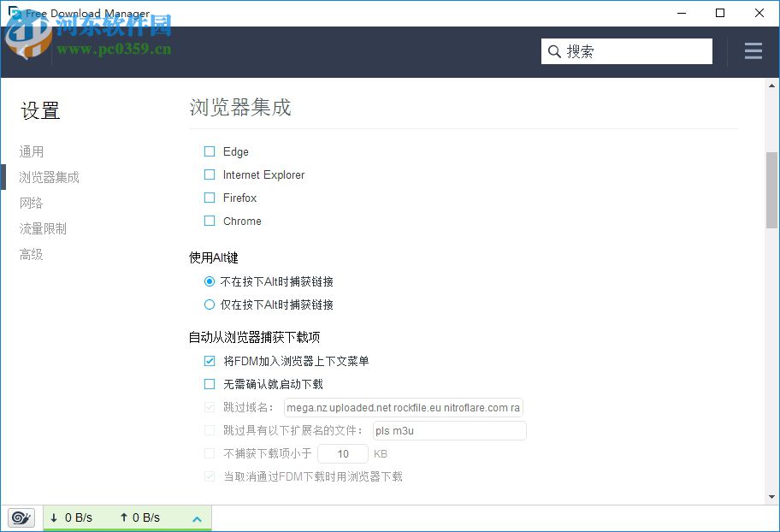Click the upload speed arrow indicator

126,517
